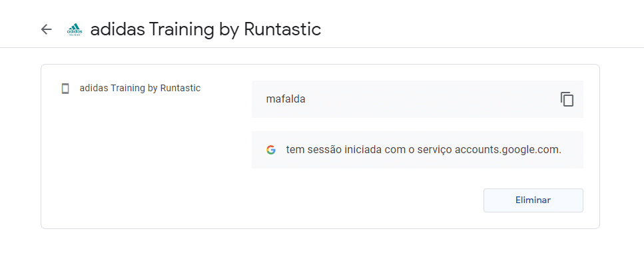
Task: Click the adidas Training by Runtastic entry label
Action: pos(140,89)
